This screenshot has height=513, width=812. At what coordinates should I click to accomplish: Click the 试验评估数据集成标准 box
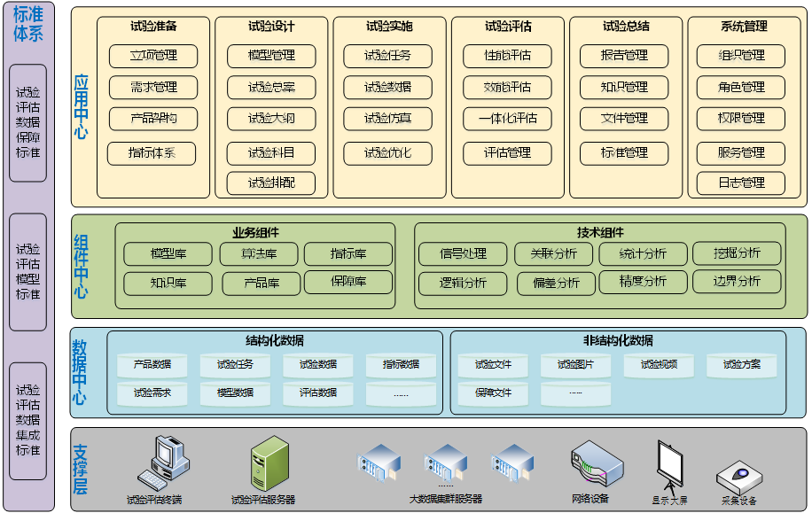point(27,420)
